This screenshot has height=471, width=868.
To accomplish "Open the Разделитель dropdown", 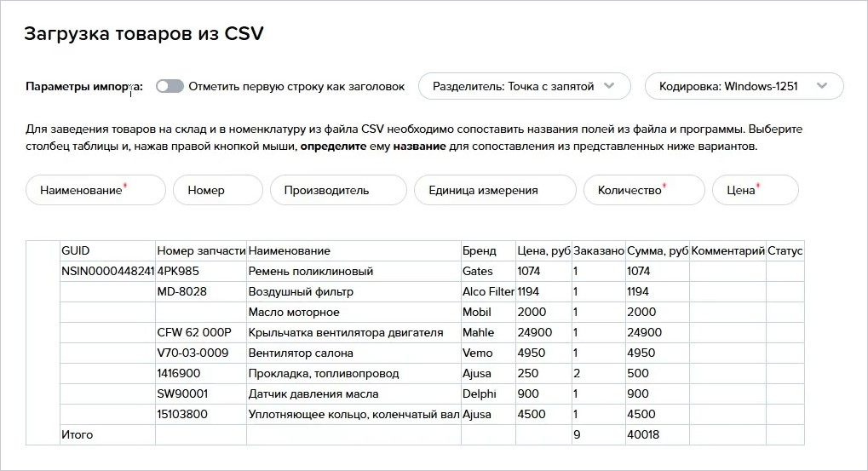I will point(524,86).
